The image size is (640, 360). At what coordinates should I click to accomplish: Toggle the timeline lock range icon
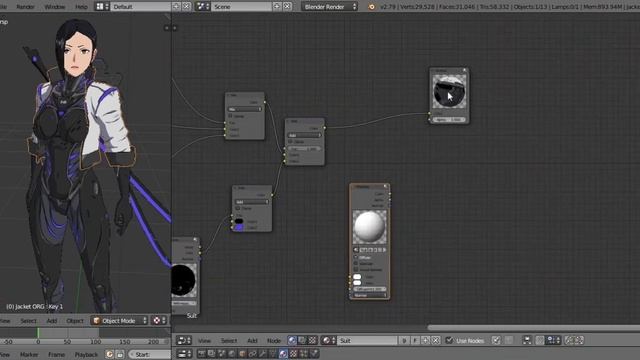pos(120,354)
